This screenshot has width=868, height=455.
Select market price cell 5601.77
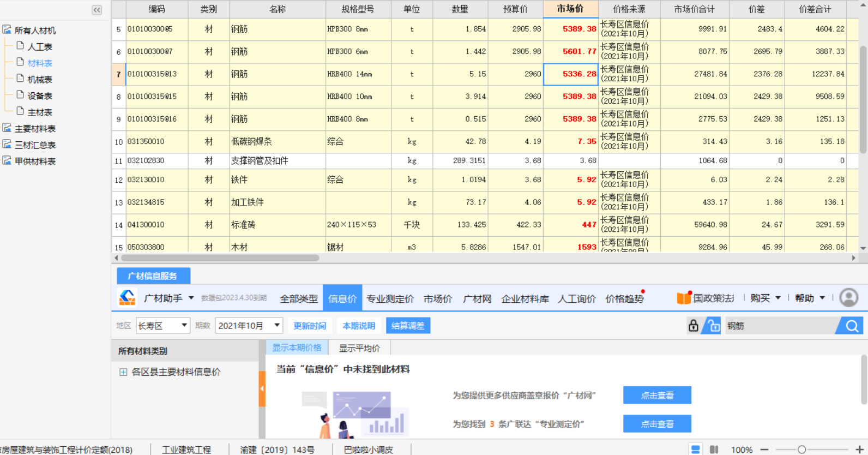[x=571, y=52]
